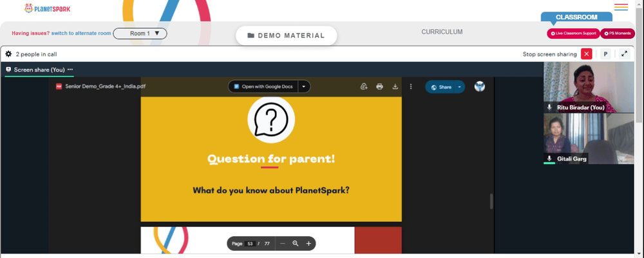Open Room 1 dropdown selector

[140, 34]
